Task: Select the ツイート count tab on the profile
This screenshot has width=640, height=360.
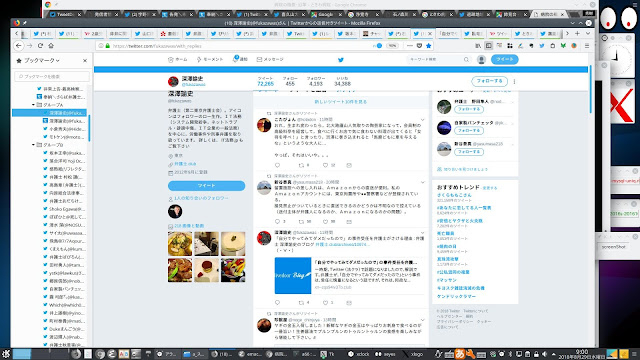Action: pos(265,81)
